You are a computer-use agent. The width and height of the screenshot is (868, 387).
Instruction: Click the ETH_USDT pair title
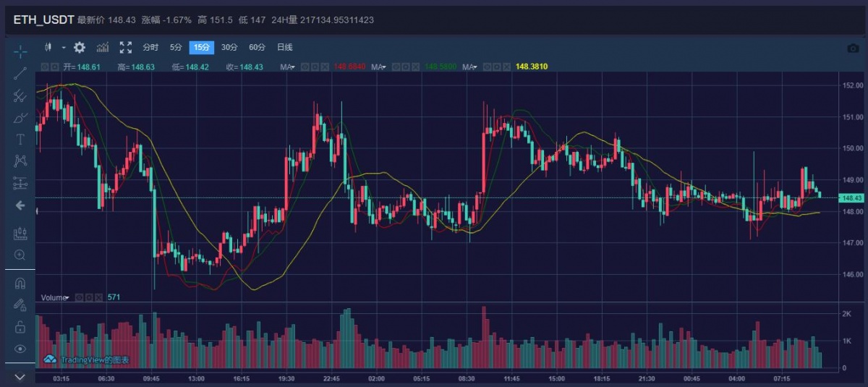pos(43,20)
